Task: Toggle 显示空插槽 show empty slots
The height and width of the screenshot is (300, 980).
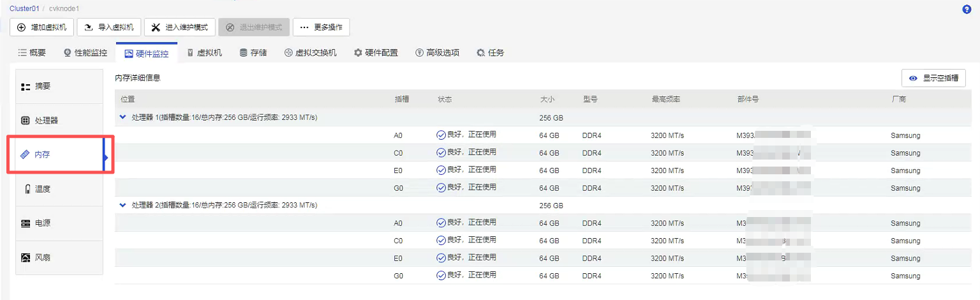Action: 933,78
